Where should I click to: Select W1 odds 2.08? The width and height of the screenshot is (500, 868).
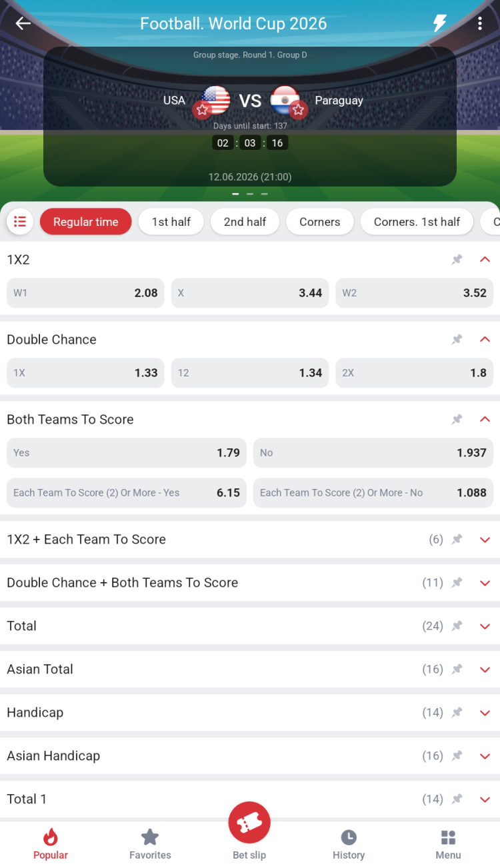click(x=85, y=293)
